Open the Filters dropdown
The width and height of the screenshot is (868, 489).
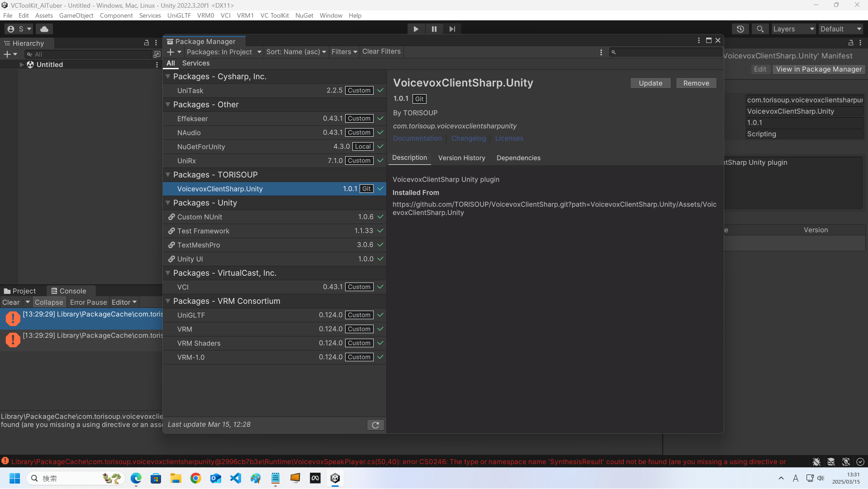[344, 52]
